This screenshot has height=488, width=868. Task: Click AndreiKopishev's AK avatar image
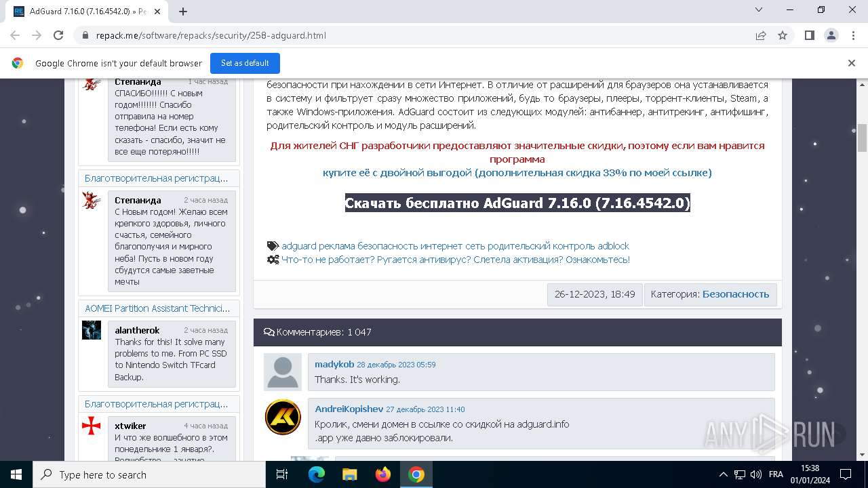[x=282, y=417]
